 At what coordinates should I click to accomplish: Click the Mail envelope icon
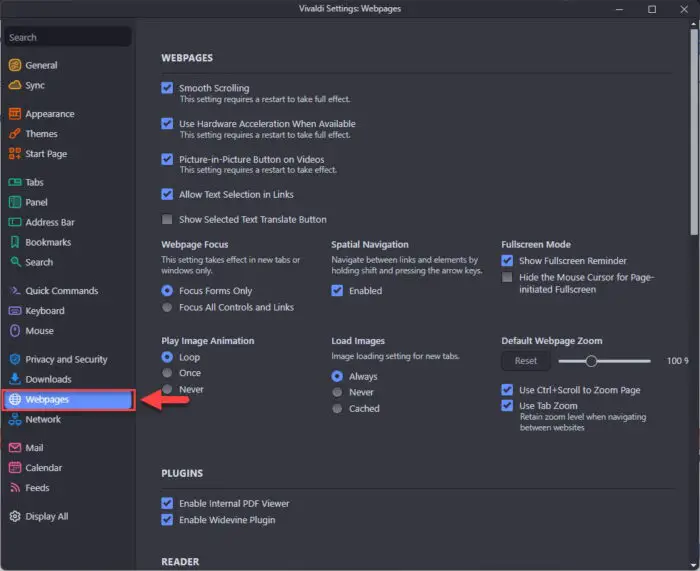(x=15, y=447)
